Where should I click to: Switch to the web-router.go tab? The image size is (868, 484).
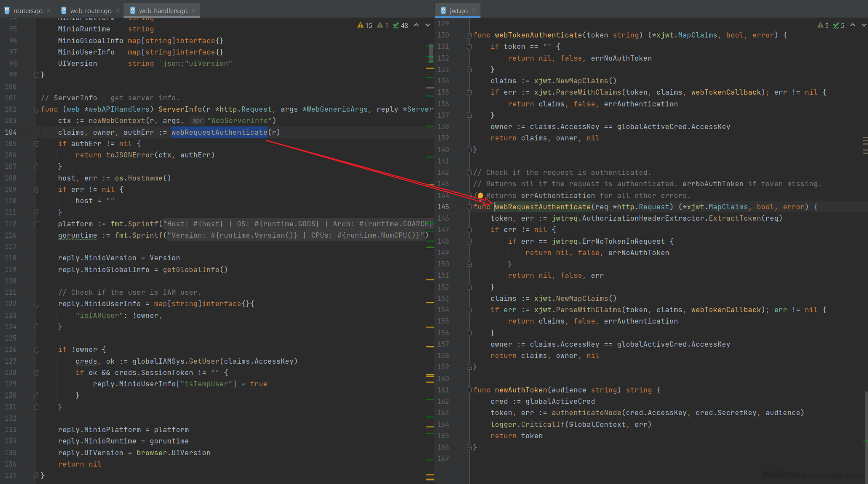point(90,10)
